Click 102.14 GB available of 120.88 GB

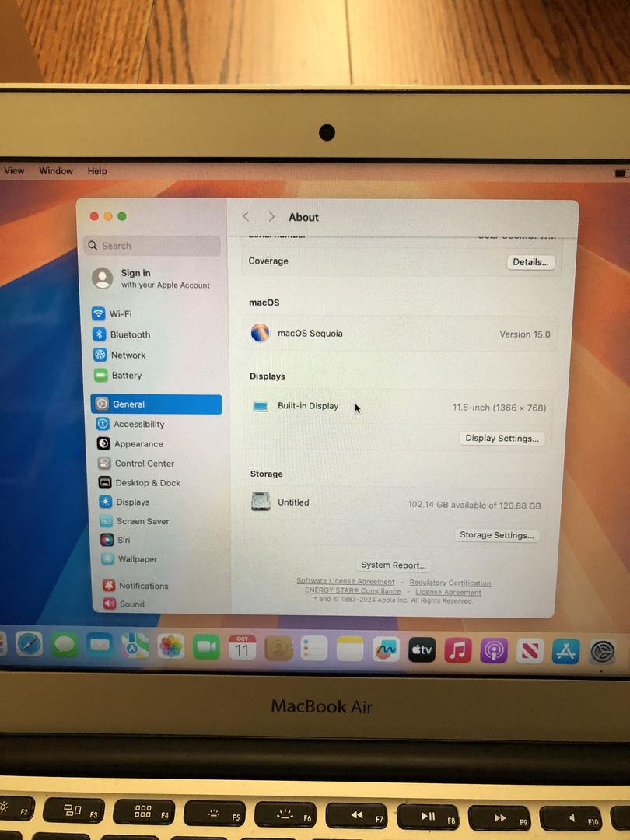(474, 506)
